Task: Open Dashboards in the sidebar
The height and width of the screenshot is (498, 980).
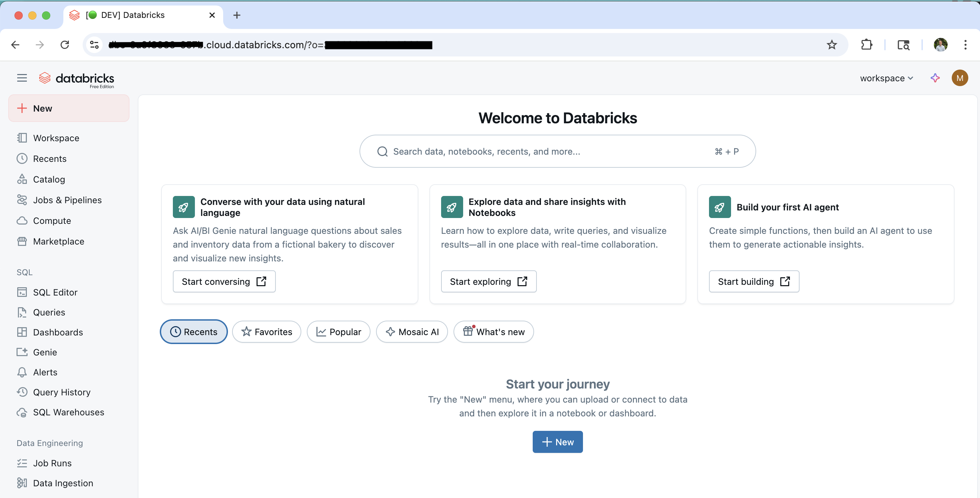Action: (69, 332)
